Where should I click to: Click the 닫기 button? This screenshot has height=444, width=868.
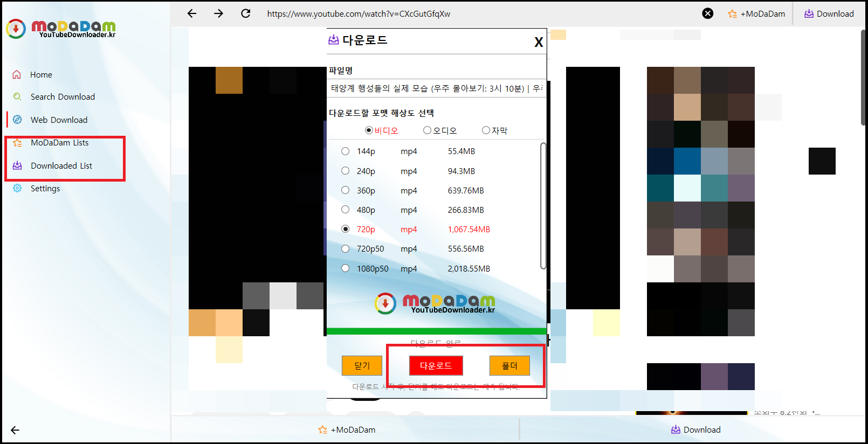[x=362, y=365]
